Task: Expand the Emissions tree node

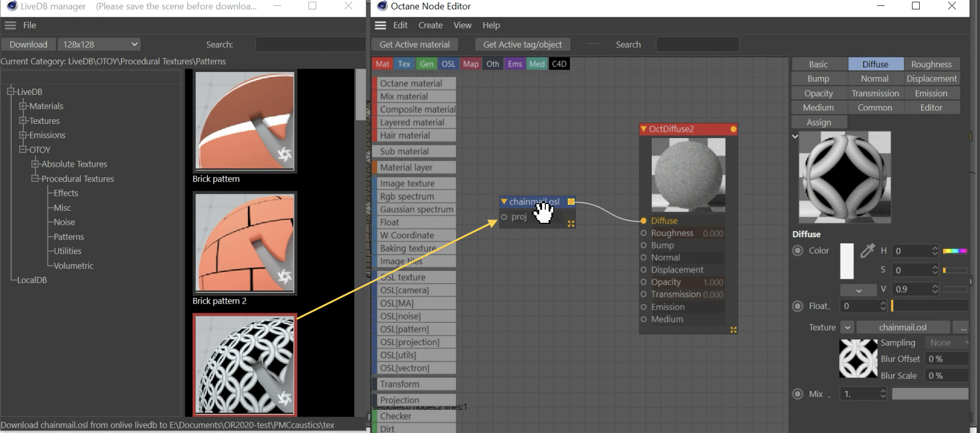Action: [22, 135]
